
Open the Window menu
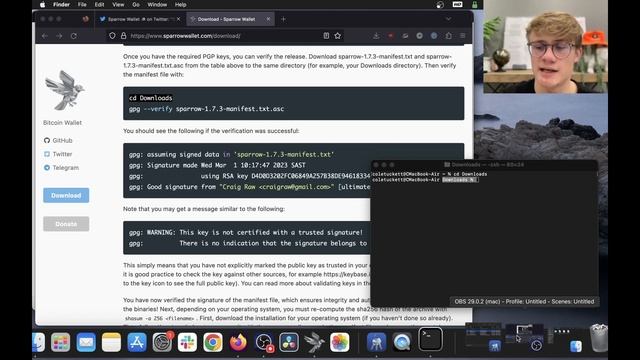click(x=157, y=5)
